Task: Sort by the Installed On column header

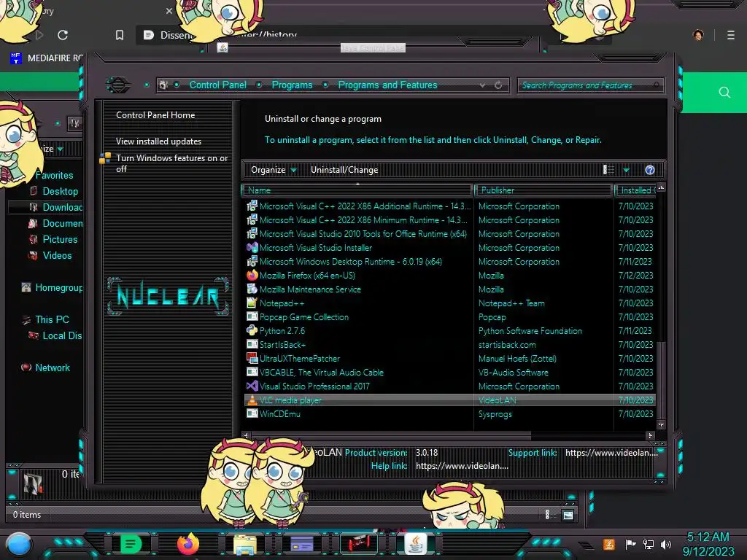Action: (x=635, y=190)
